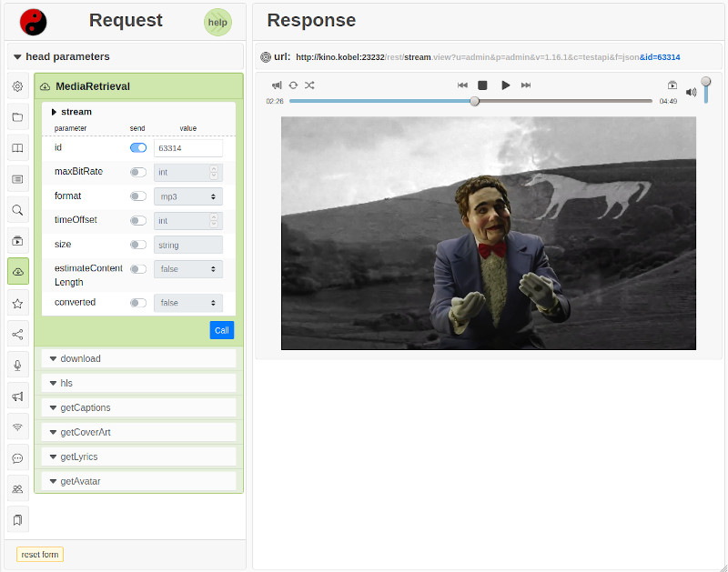
Task: Expand the download endpoint
Action: (x=138, y=358)
